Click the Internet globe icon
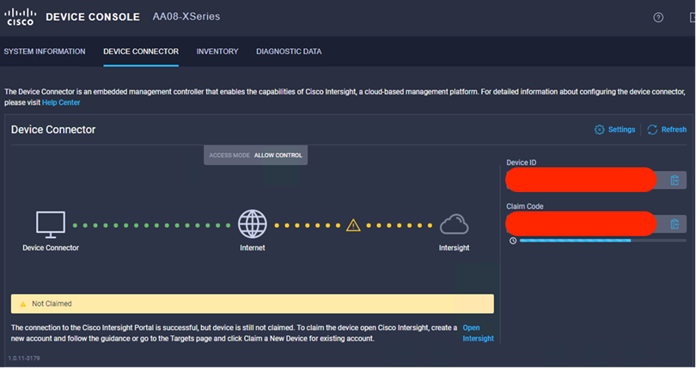This screenshot has height=368, width=696. [x=252, y=224]
